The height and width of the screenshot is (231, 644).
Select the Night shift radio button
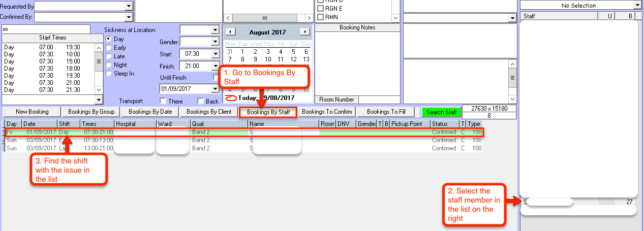[x=108, y=65]
